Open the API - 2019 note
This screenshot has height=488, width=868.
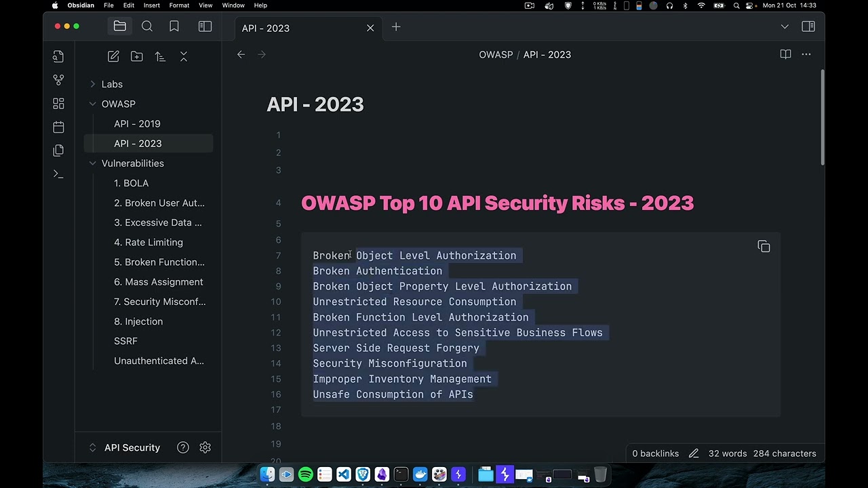pos(137,123)
